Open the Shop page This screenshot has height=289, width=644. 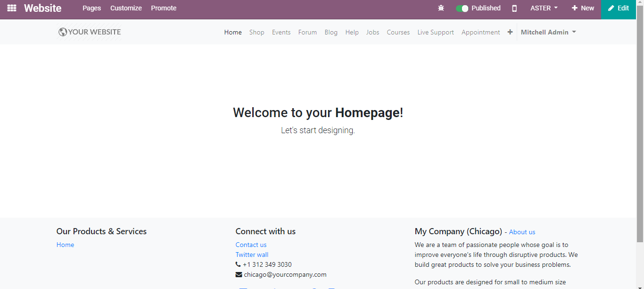(x=257, y=32)
